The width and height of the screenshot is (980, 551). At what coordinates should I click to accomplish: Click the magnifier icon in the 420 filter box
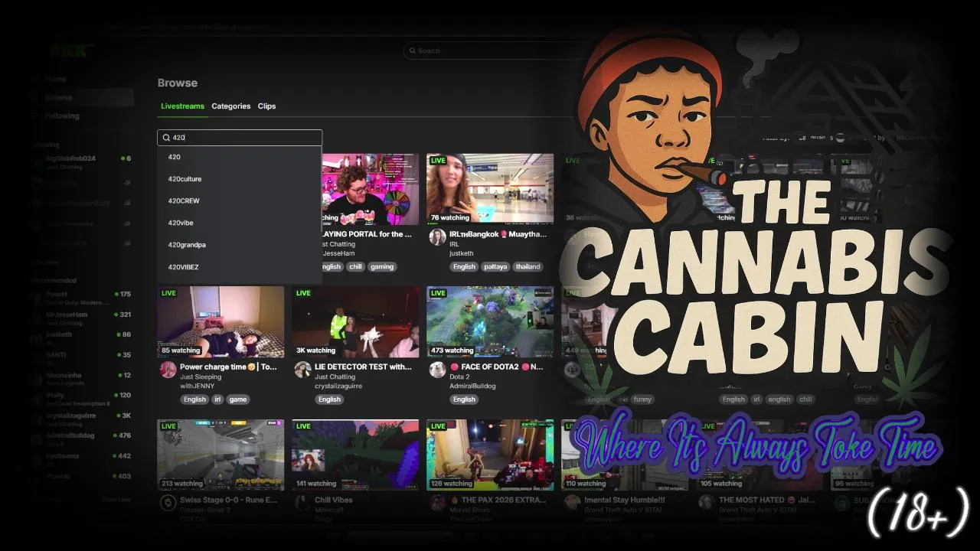click(x=166, y=138)
